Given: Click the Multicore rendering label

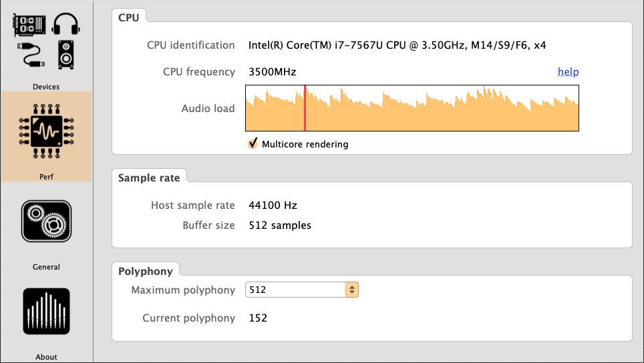Looking at the screenshot, I should (305, 144).
